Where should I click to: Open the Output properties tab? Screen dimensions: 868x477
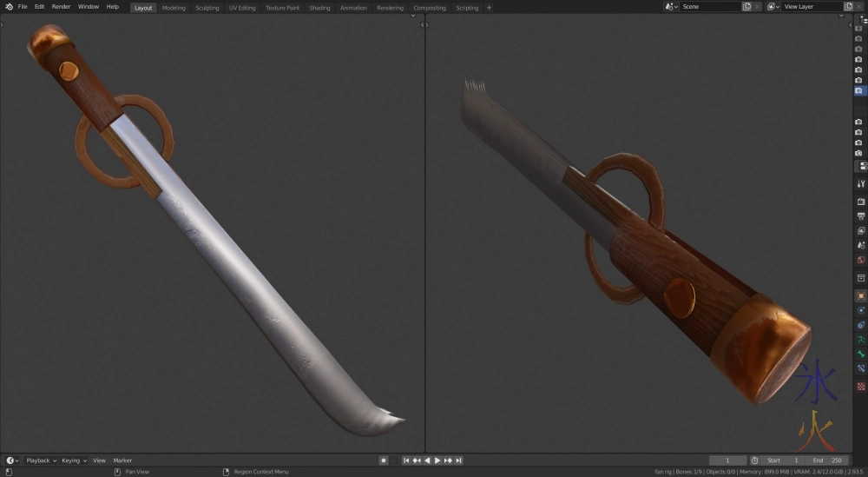[x=861, y=216]
